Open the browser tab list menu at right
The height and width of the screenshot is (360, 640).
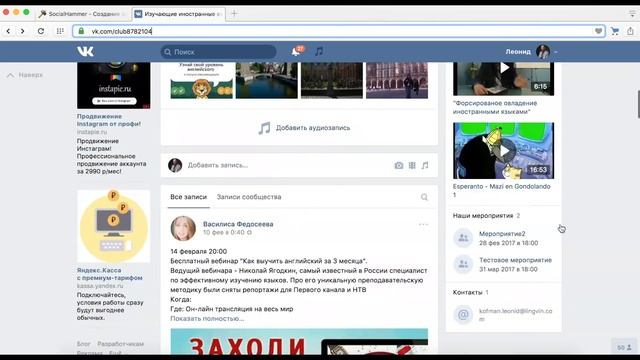(632, 13)
